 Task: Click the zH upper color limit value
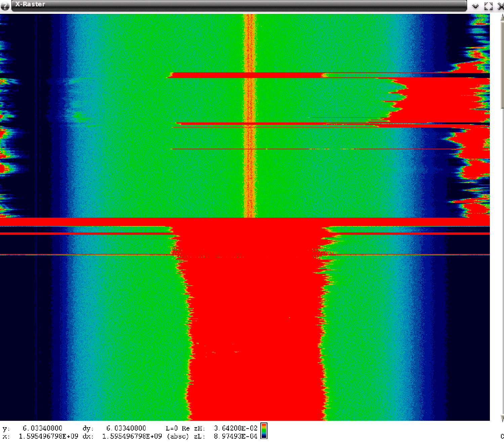(235, 428)
